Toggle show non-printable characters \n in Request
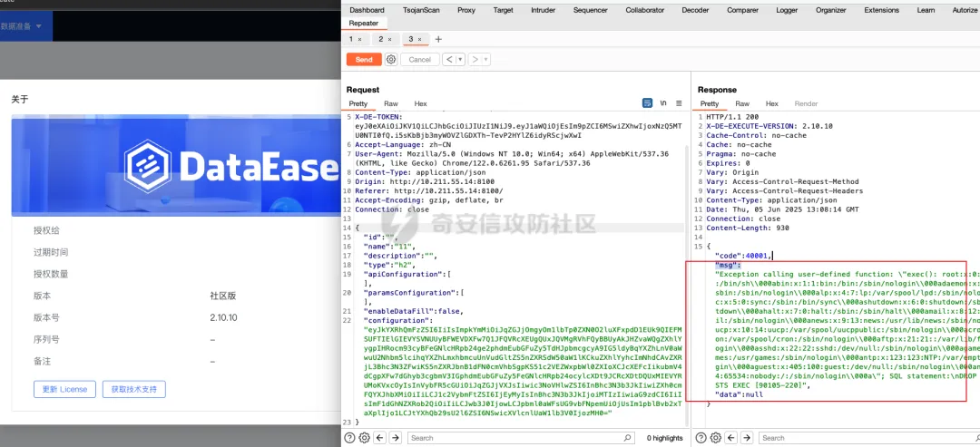The height and width of the screenshot is (447, 980). pos(663,103)
